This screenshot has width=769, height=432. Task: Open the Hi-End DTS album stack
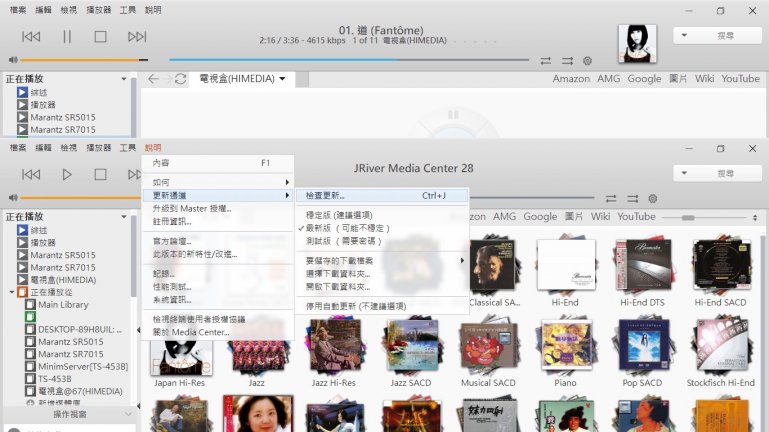(x=642, y=266)
